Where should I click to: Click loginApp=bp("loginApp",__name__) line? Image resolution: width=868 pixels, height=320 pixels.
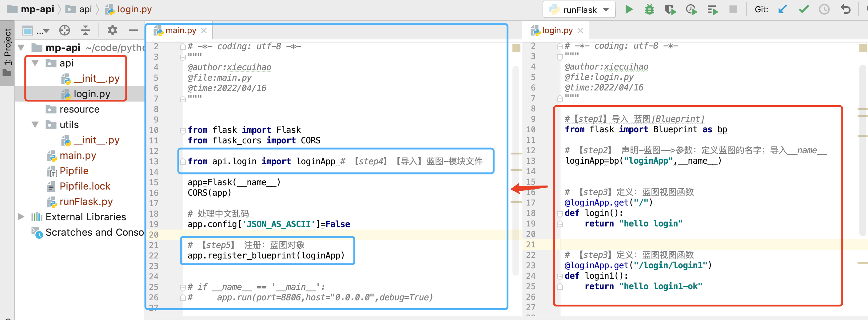click(643, 161)
